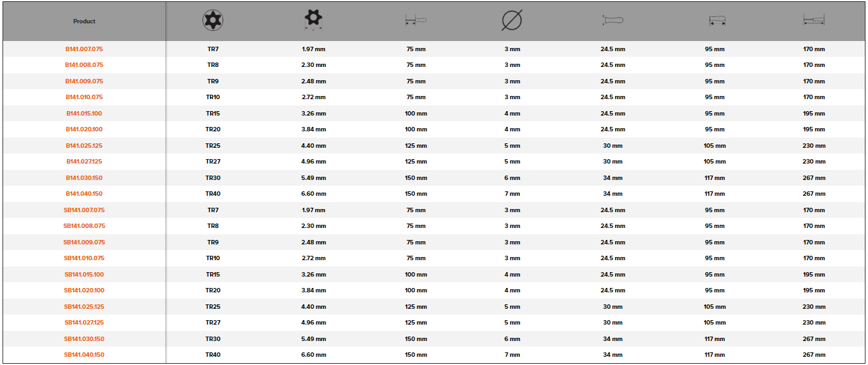Click the tamper Torx size icon header

pos(213,21)
